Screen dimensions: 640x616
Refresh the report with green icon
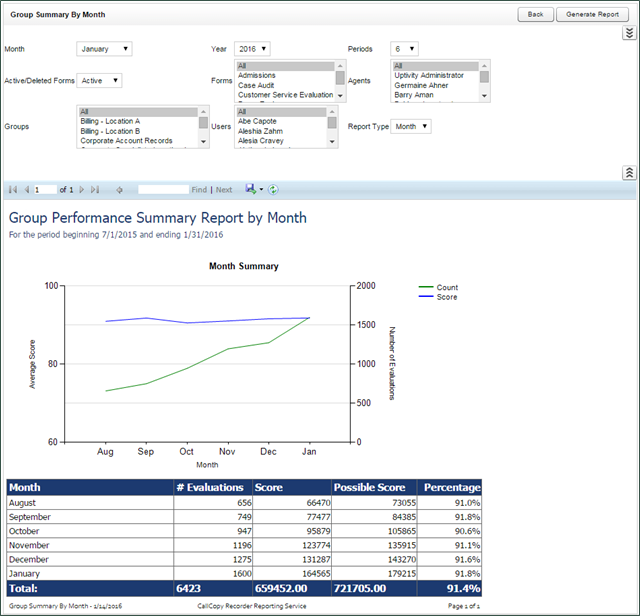pyautogui.click(x=273, y=189)
